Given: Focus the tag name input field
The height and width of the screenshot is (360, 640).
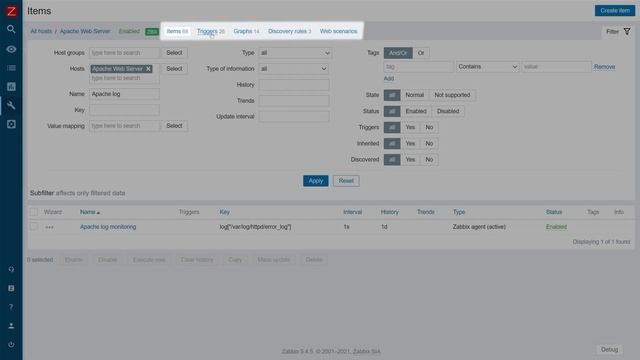Looking at the screenshot, I should [x=418, y=67].
